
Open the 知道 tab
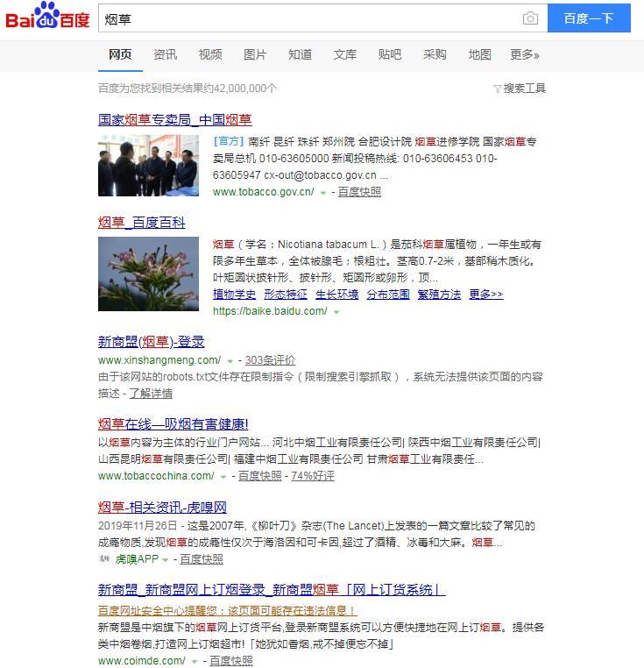(x=301, y=54)
